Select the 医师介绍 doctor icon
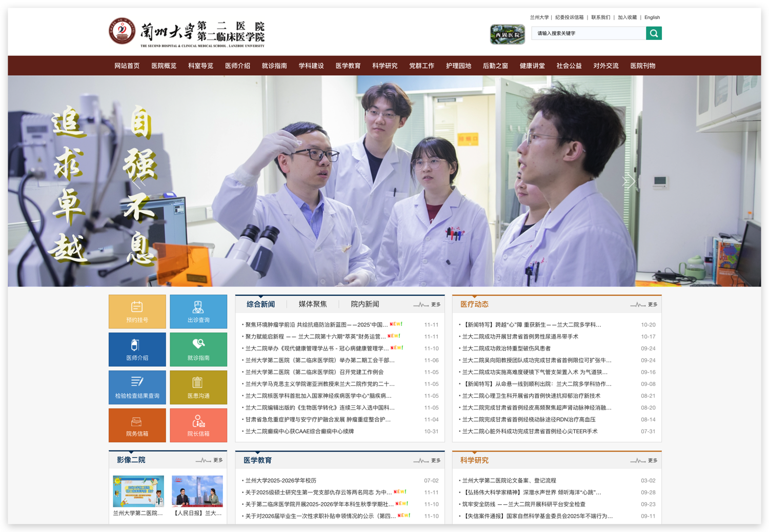Image resolution: width=769 pixels, height=532 pixels. tap(137, 350)
